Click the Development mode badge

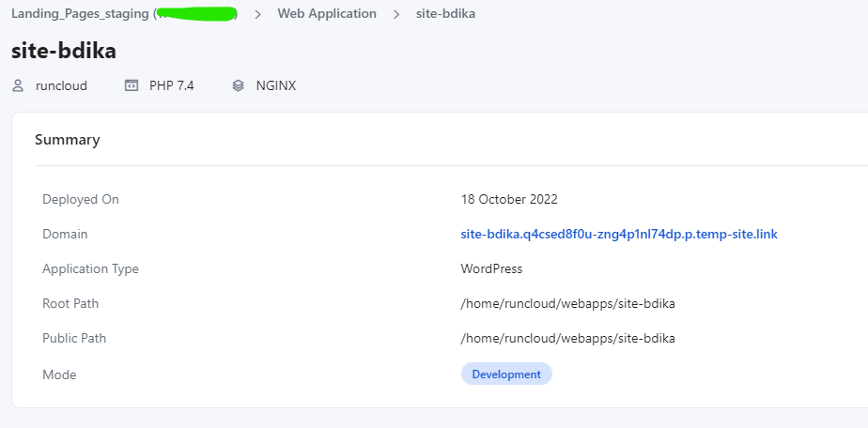(506, 374)
